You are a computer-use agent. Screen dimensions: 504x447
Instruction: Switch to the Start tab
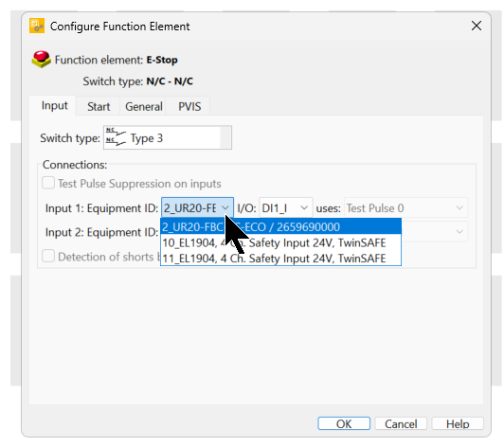click(99, 106)
